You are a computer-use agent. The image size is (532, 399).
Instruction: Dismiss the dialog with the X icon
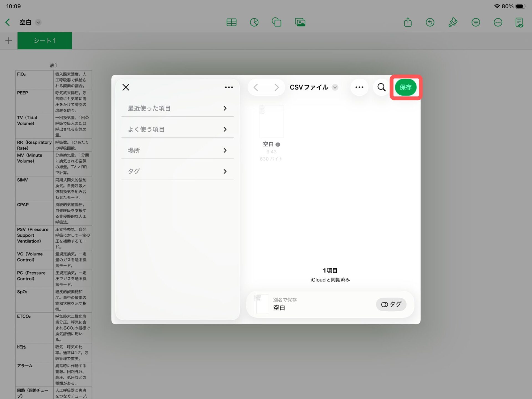tap(126, 87)
